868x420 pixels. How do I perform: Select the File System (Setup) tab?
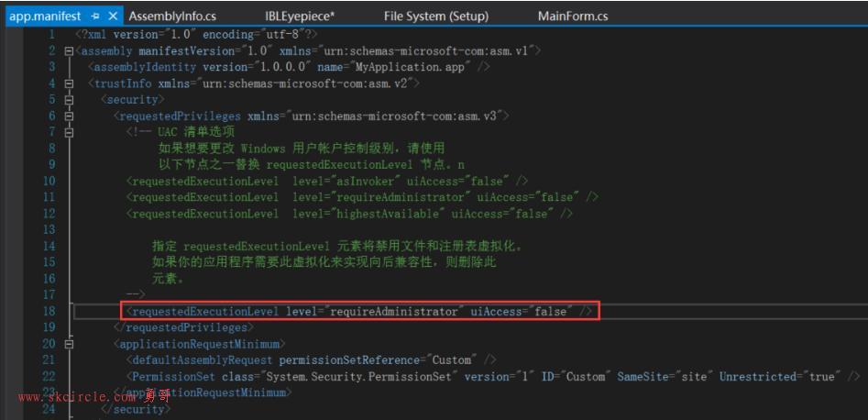click(x=436, y=17)
